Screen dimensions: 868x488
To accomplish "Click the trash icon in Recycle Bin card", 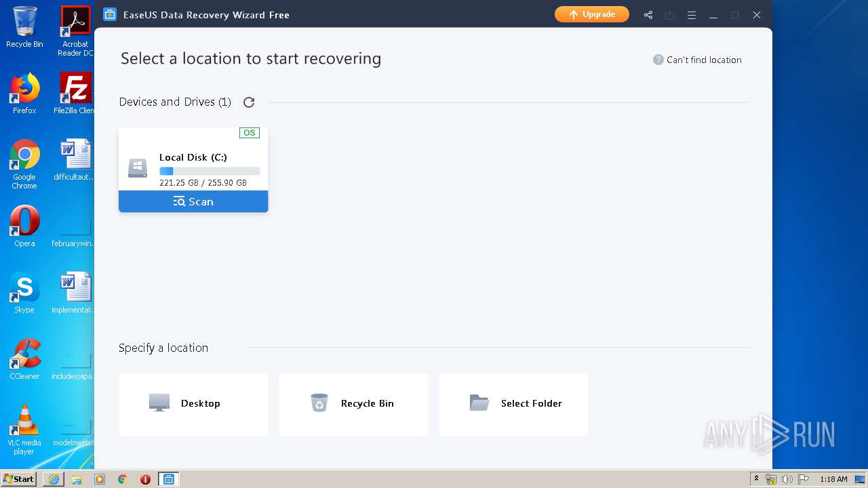I will point(319,403).
